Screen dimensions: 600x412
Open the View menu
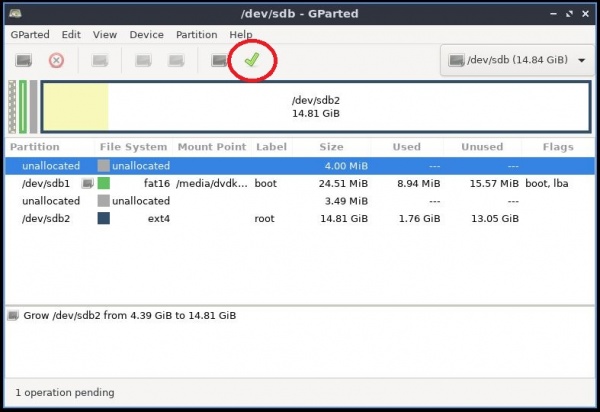(x=105, y=34)
